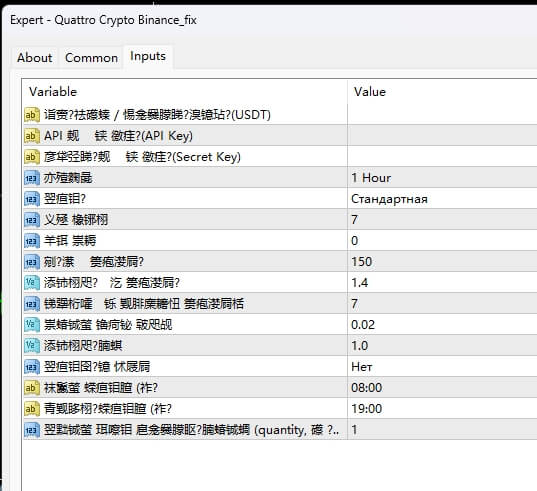Select the variable name containing '(API Key)'
537x491 pixels.
click(118, 136)
